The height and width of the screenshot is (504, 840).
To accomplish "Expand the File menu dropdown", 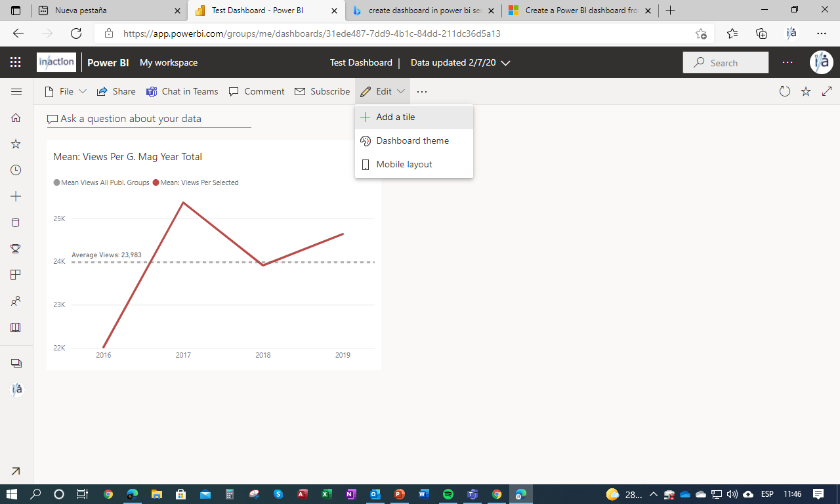I will pyautogui.click(x=65, y=91).
